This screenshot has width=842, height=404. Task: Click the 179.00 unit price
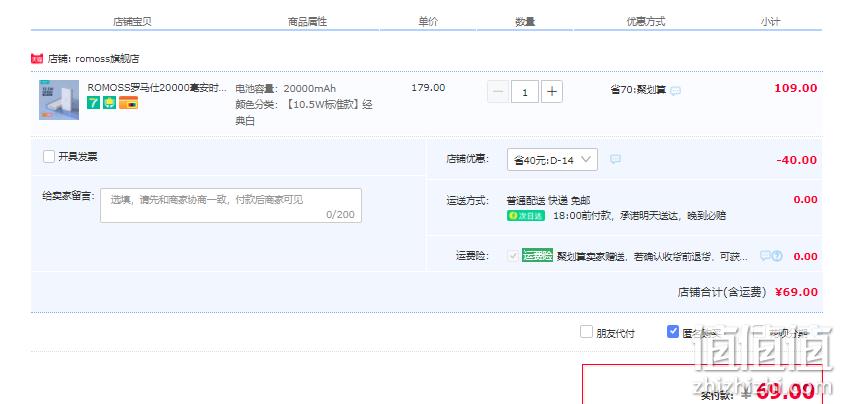tap(428, 88)
